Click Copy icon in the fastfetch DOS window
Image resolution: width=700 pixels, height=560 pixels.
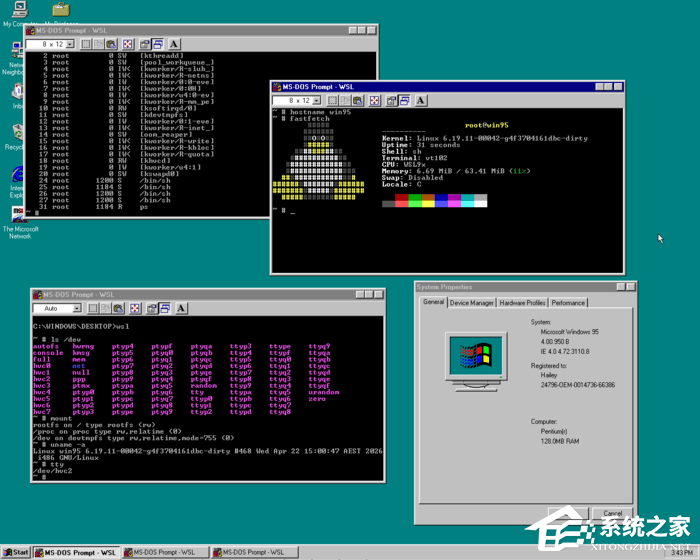345,100
